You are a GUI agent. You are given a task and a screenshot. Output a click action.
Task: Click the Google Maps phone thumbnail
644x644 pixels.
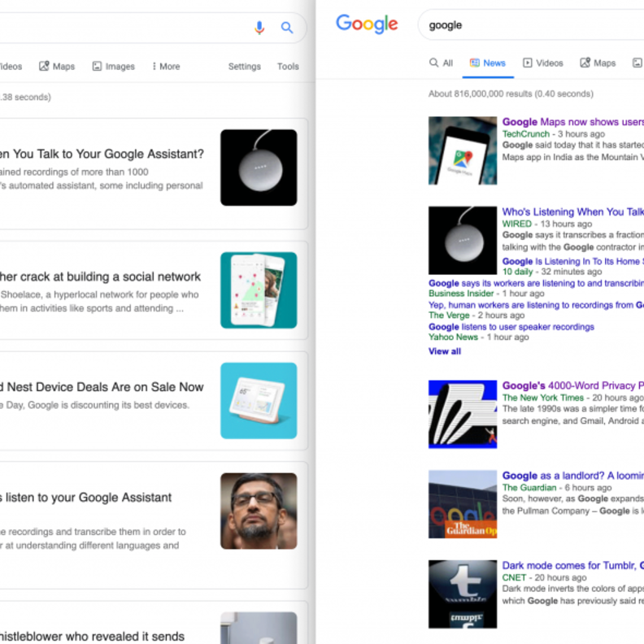(x=462, y=150)
